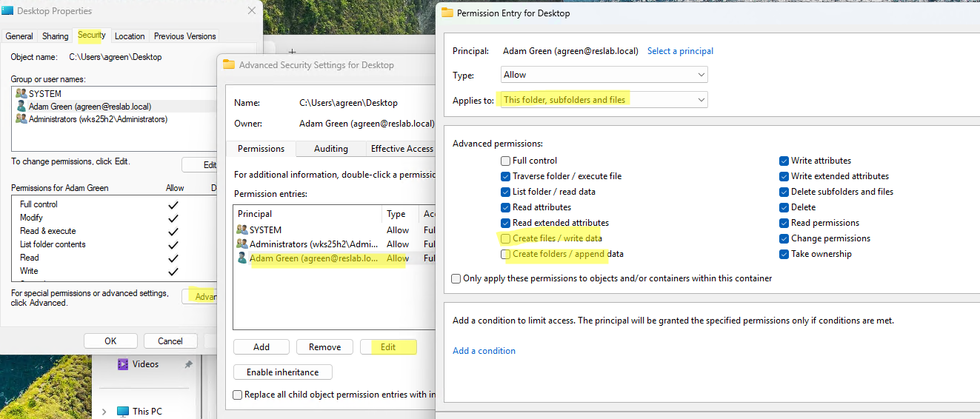Screen dimensions: 980x419
Task: Click folder icon in Advanced Security Settings title
Action: (x=229, y=64)
